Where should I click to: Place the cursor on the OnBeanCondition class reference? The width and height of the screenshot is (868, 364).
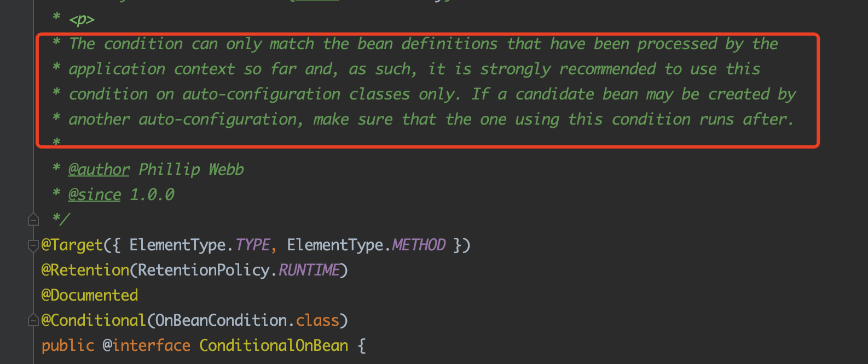[221, 320]
